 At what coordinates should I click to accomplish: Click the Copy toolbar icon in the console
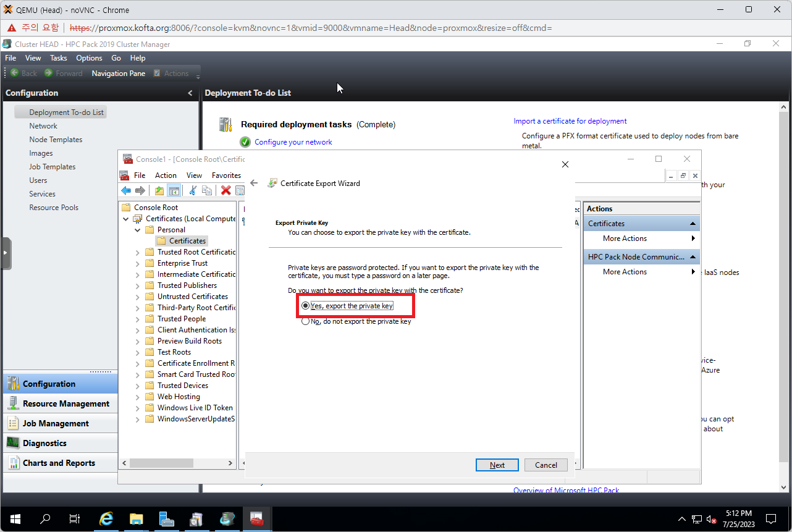(x=207, y=190)
